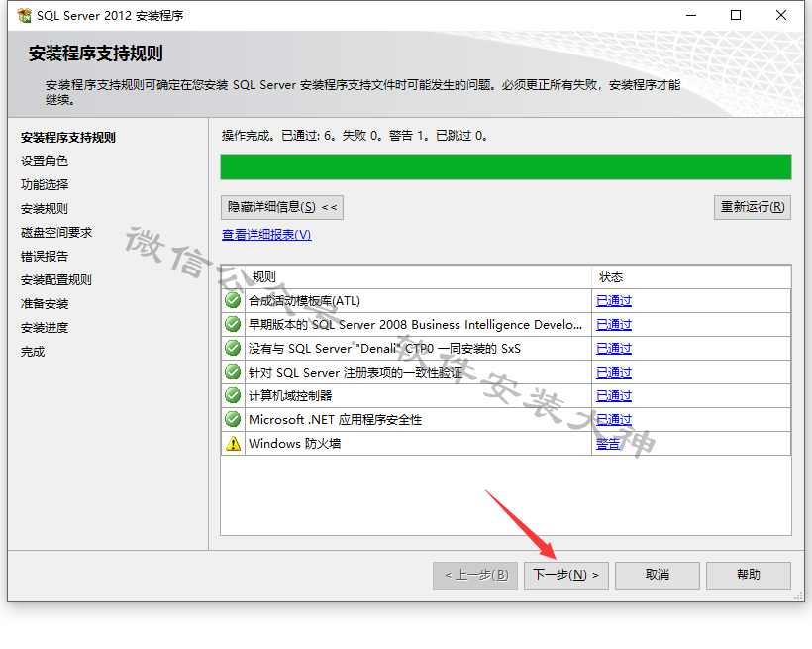The height and width of the screenshot is (649, 812).
Task: Click rule text Windows 防火墙
Action: (x=295, y=444)
